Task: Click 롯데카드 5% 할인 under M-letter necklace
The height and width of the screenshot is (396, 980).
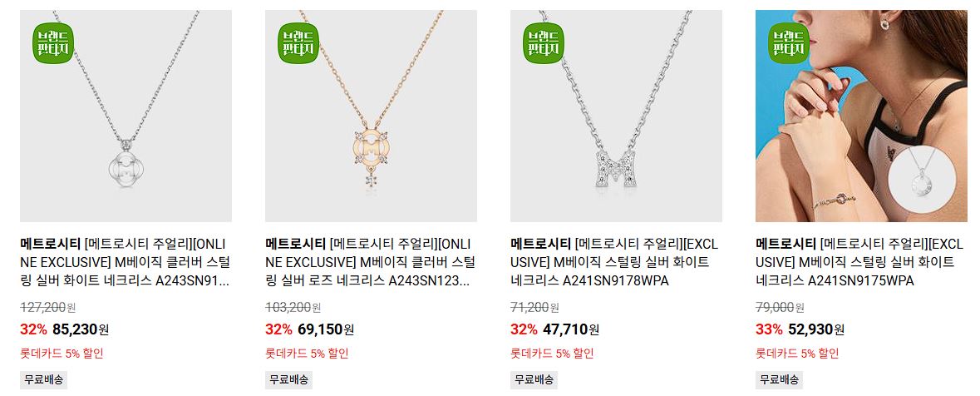Action: click(552, 354)
